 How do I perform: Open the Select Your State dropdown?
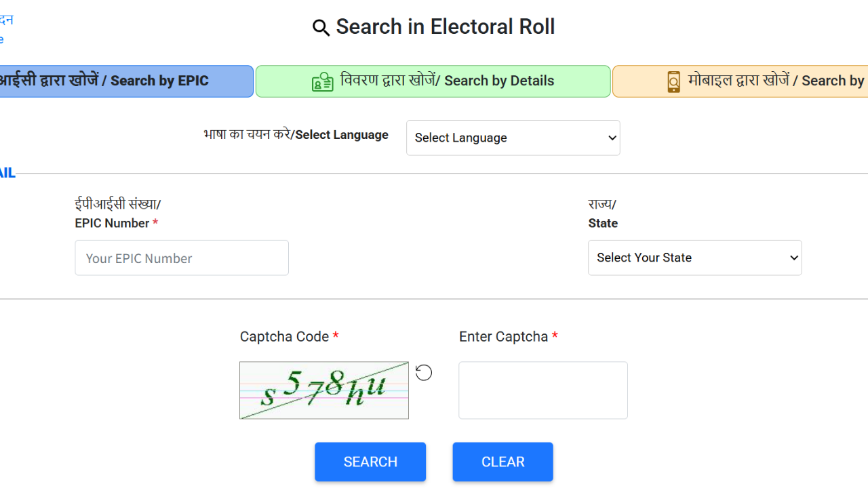point(694,258)
